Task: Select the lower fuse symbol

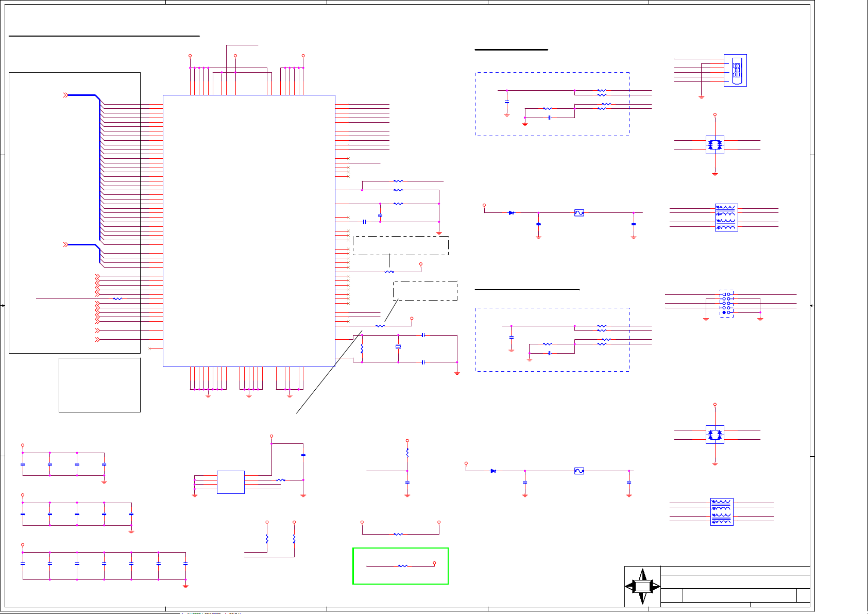Action: point(579,471)
